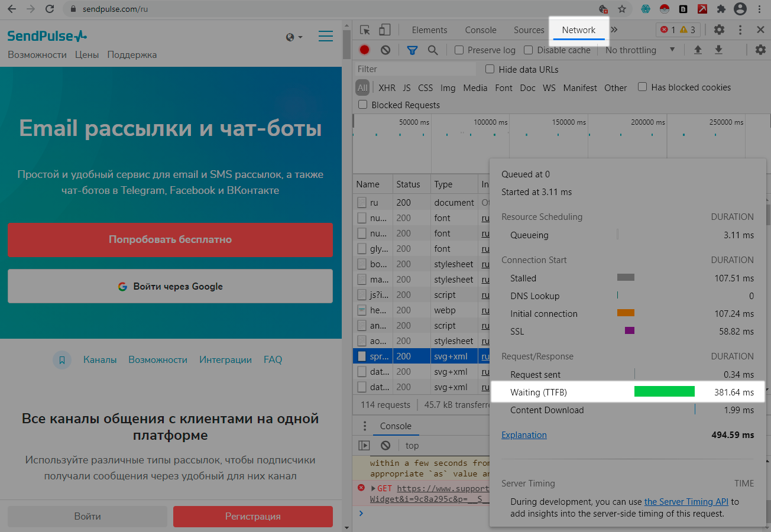The width and height of the screenshot is (771, 532).
Task: Filter requests by JS
Action: [406, 87]
